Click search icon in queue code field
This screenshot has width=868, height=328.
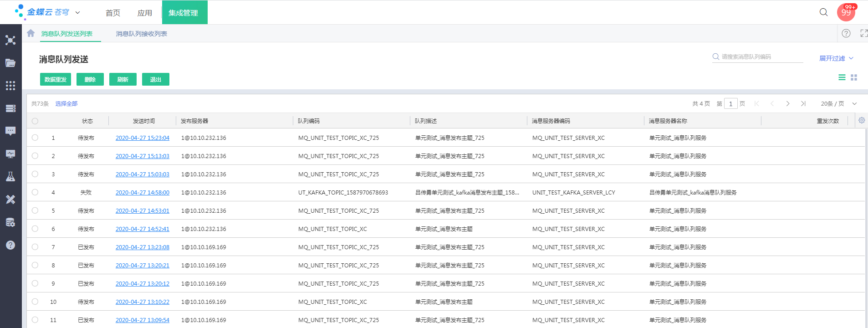point(716,56)
